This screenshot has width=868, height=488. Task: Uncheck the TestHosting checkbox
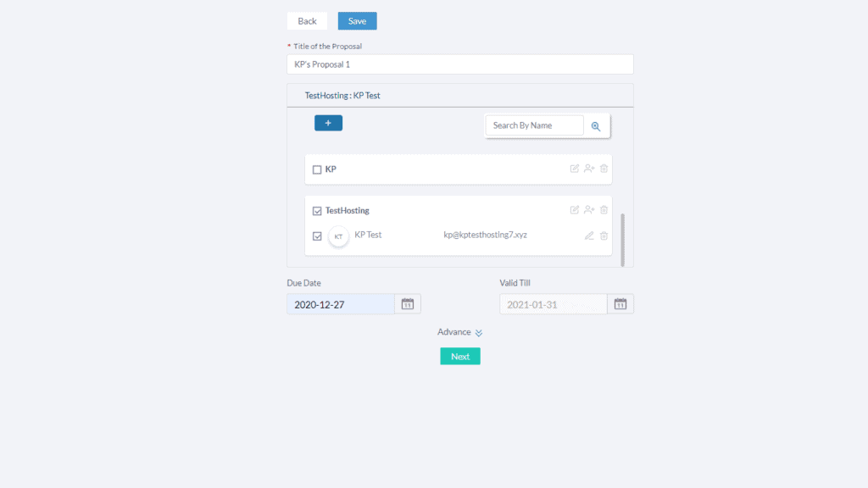(318, 210)
